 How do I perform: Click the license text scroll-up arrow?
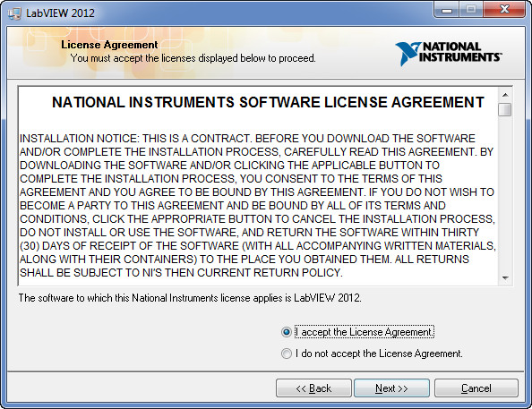click(505, 95)
